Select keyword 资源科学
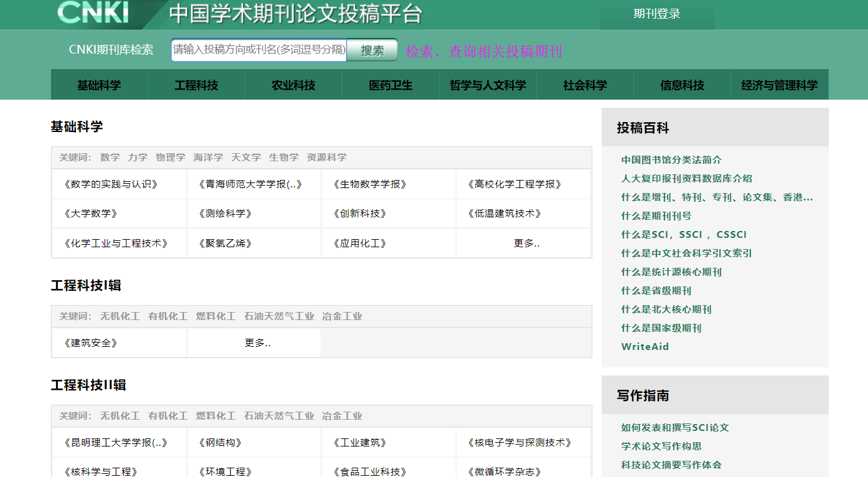Screen dimensions: 868x477 pos(327,158)
